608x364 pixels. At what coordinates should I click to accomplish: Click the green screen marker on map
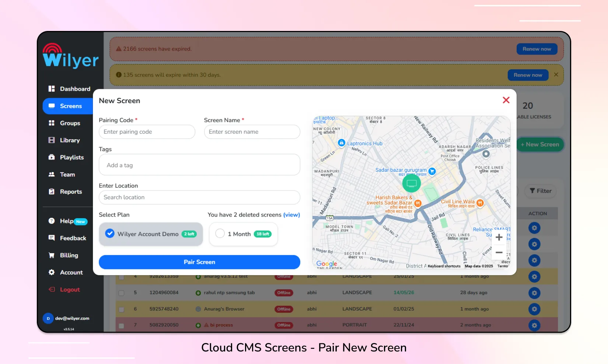click(x=412, y=183)
